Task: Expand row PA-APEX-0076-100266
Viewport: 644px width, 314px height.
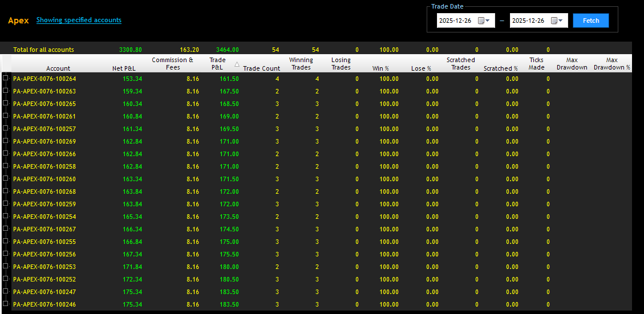Action: point(5,153)
